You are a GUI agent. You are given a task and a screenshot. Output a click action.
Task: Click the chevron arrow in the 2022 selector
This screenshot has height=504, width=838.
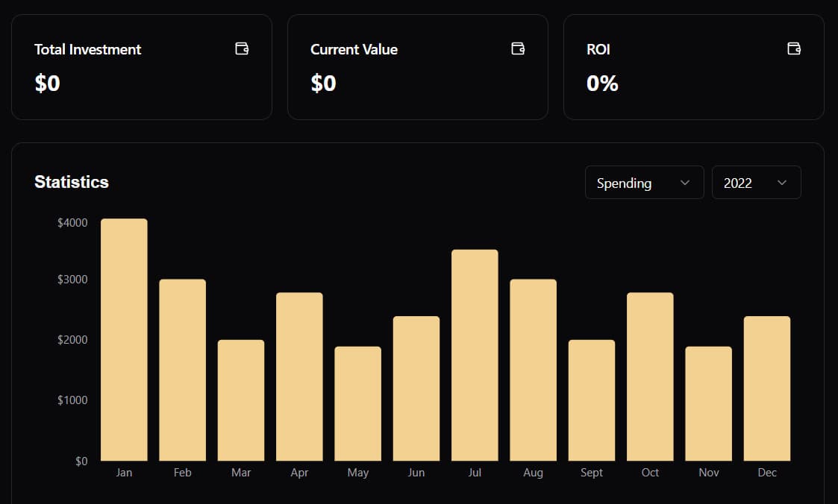tap(782, 183)
